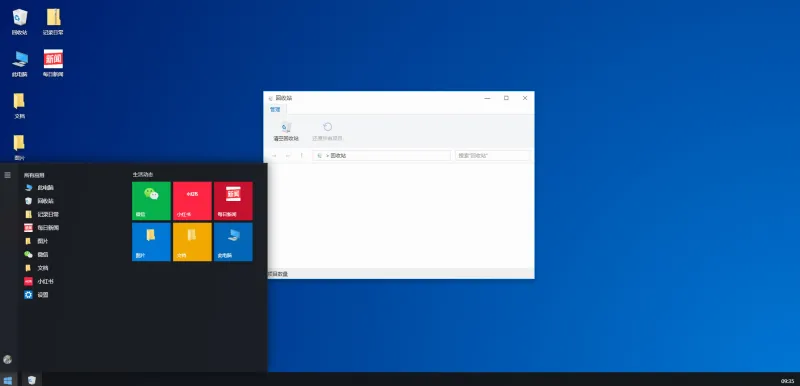Click the up arrow in Recycle Bin window

(x=302, y=156)
